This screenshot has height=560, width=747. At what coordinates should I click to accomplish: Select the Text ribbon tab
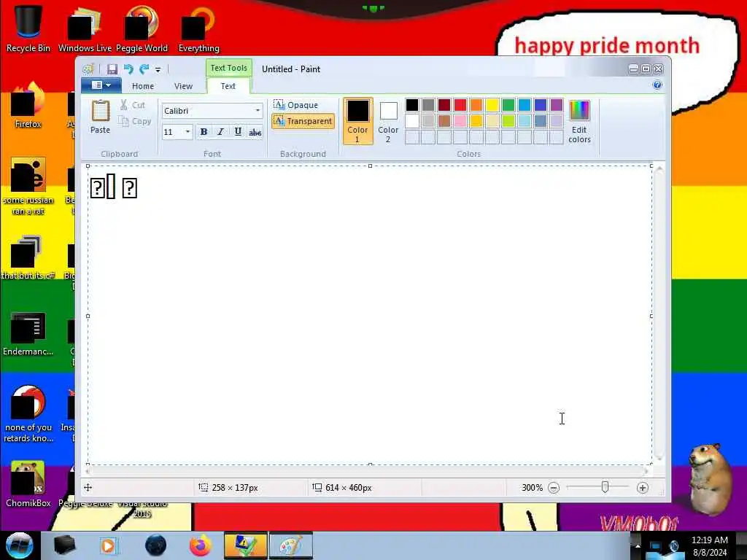[228, 86]
